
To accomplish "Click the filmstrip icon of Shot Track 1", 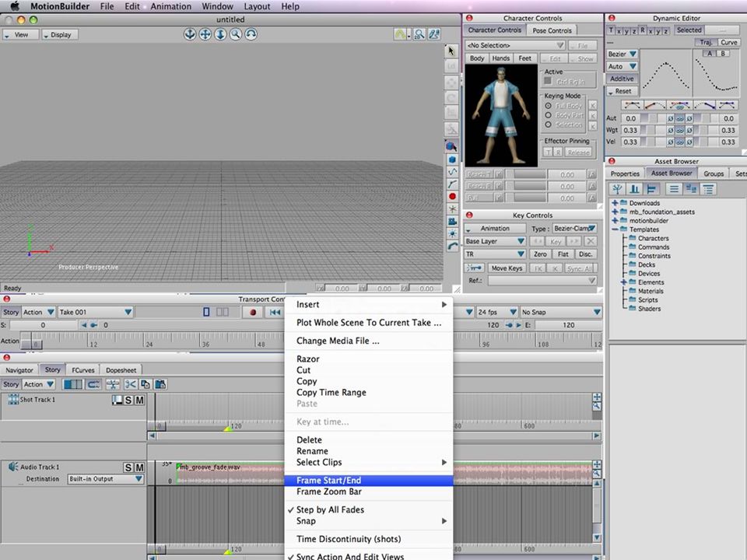I will (x=13, y=400).
